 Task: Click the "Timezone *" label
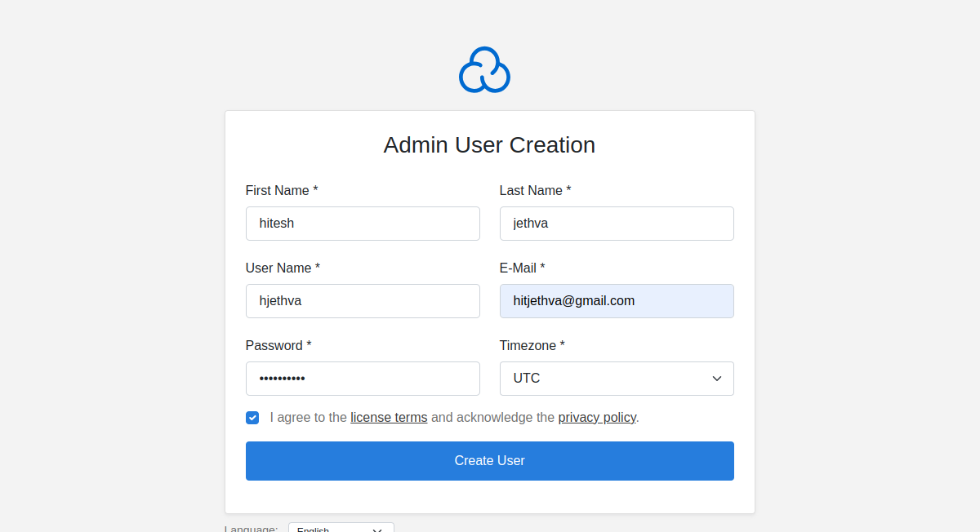(x=532, y=345)
